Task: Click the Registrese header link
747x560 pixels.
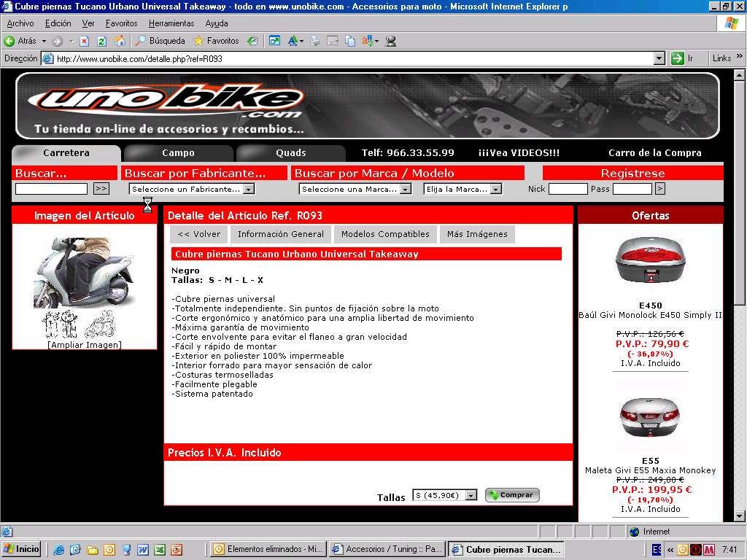Action: tap(632, 174)
